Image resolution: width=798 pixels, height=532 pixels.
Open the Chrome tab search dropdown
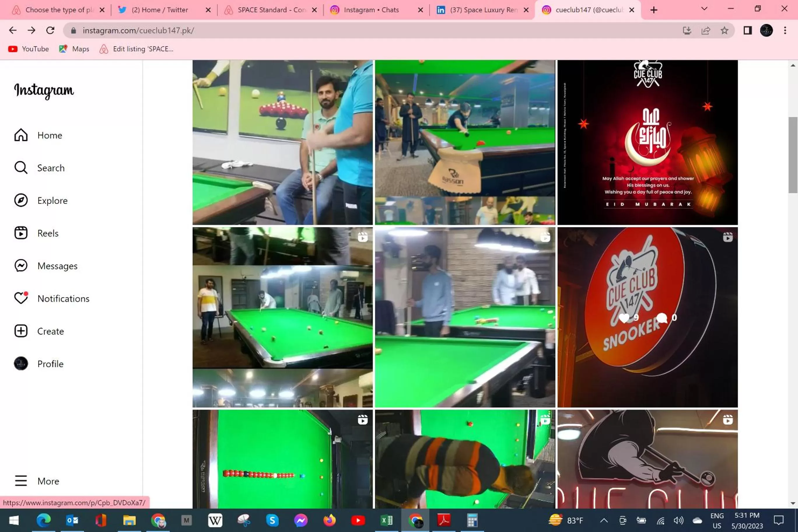[x=704, y=9]
